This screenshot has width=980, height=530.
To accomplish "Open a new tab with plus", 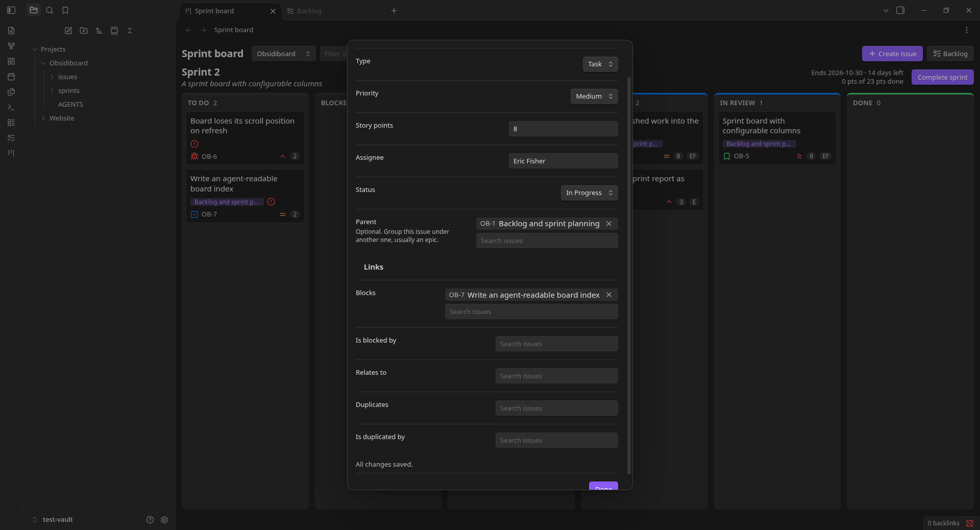I will point(394,11).
